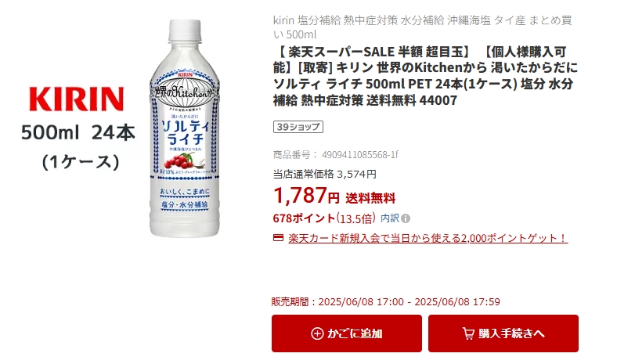Proceed with 購入手続きへ button
Screen dimensions: 635x364
(503, 333)
